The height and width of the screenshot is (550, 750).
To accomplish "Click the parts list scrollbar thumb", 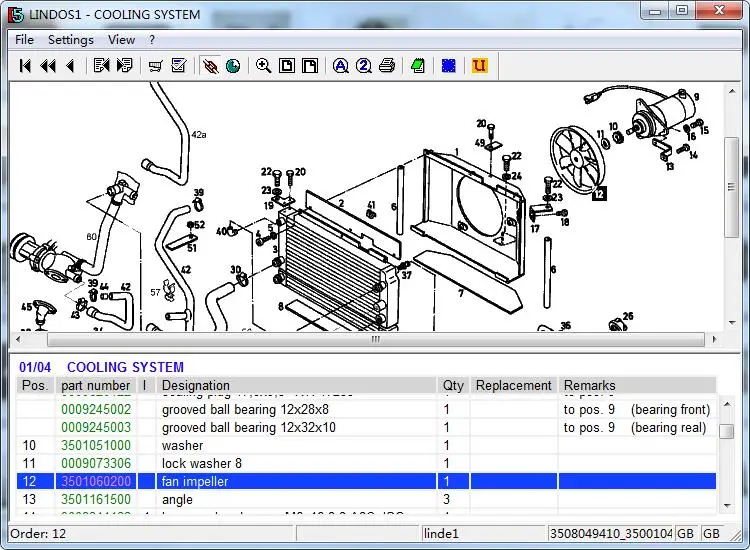I will pyautogui.click(x=727, y=431).
